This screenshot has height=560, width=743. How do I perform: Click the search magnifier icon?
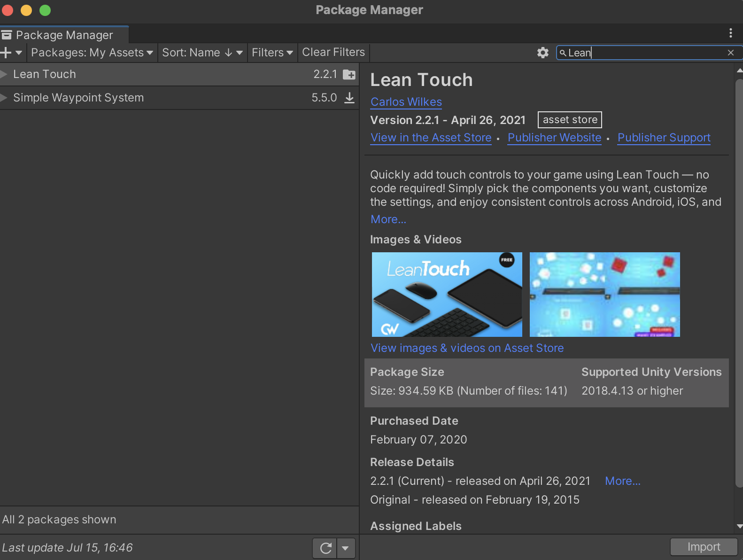click(x=563, y=53)
